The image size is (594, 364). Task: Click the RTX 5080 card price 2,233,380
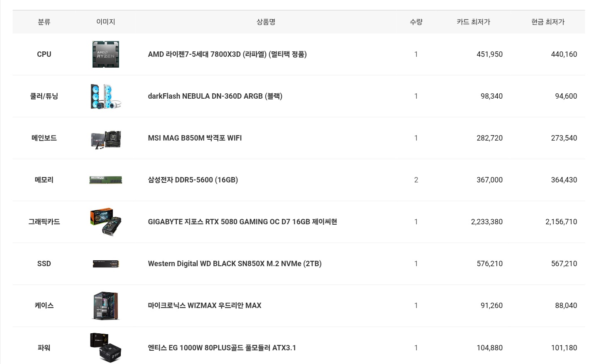(x=486, y=222)
